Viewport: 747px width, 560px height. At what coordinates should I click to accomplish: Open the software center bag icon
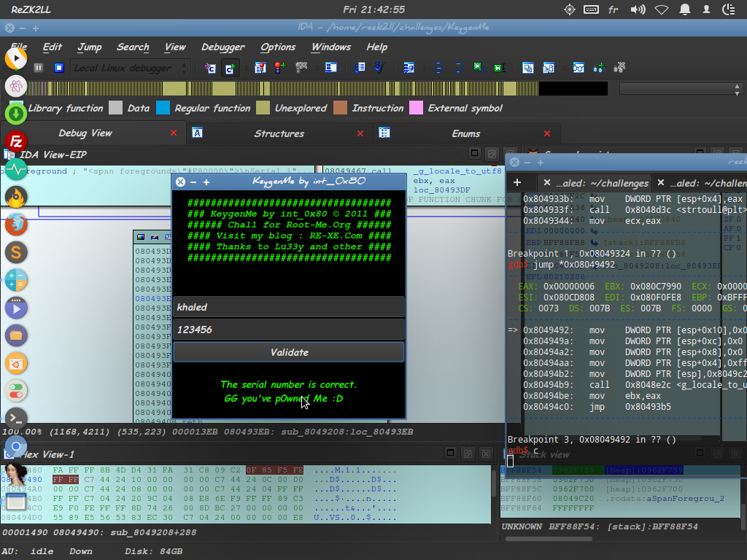16,363
